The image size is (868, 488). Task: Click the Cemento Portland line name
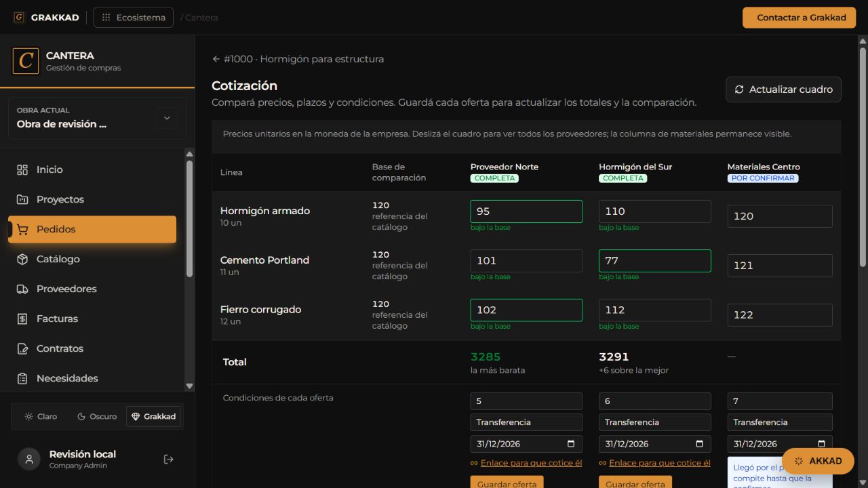[x=264, y=260]
